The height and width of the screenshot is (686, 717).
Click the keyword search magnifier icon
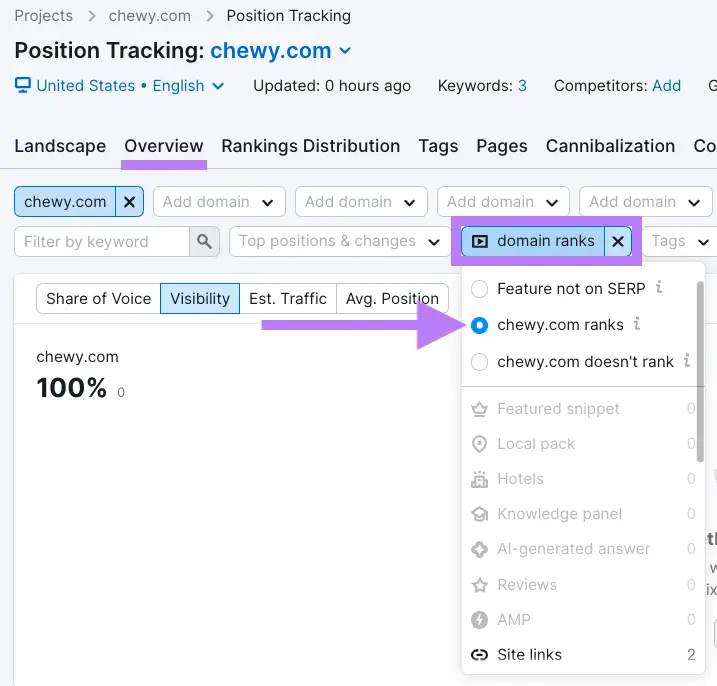pyautogui.click(x=204, y=241)
